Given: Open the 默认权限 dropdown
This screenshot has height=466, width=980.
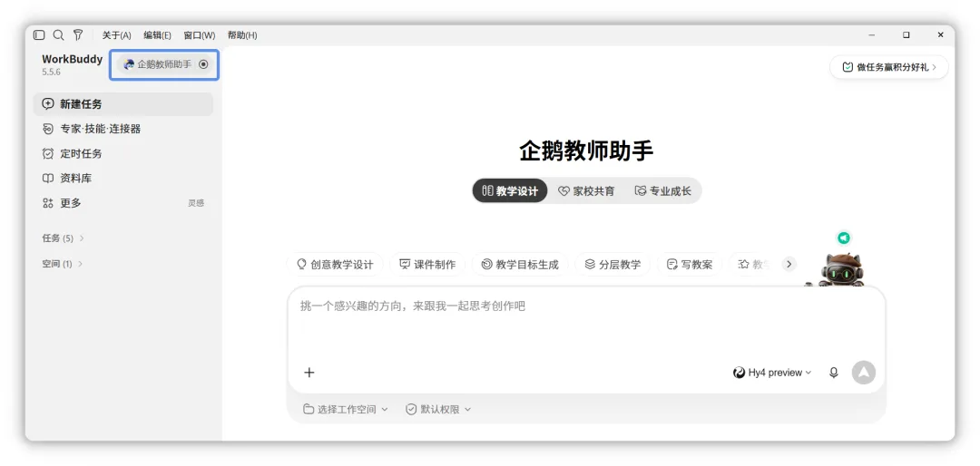Looking at the screenshot, I should coord(438,409).
